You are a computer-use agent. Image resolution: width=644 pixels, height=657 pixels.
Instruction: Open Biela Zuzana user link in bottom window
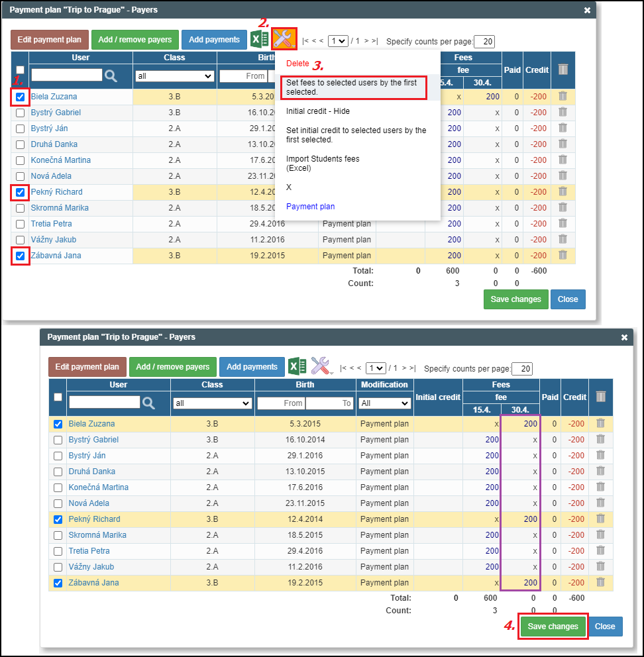click(91, 424)
